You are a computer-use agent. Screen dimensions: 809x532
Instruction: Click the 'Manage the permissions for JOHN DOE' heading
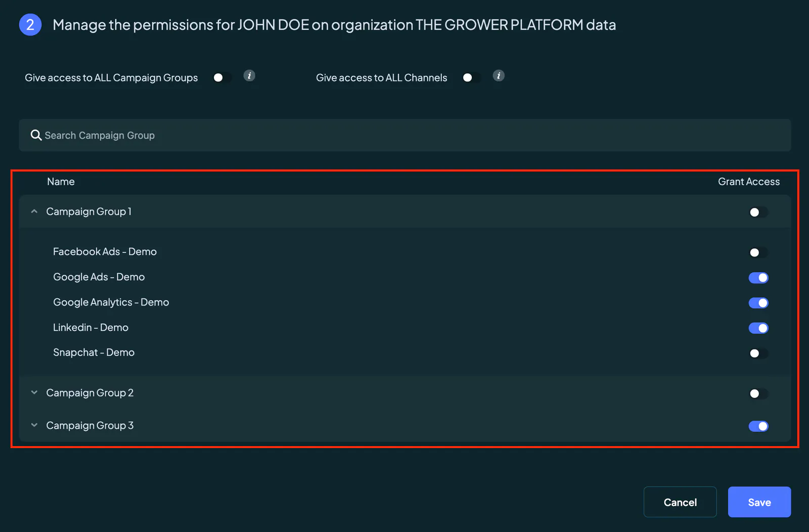tap(334, 25)
